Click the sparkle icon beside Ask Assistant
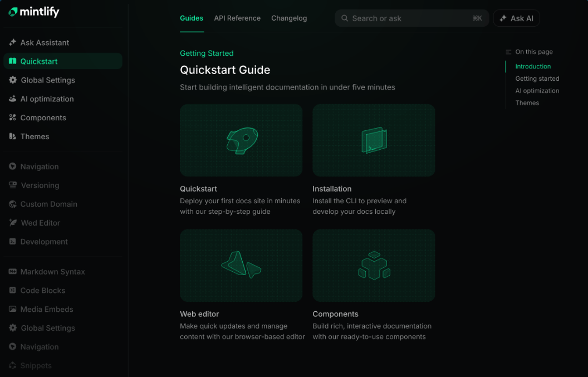 pyautogui.click(x=12, y=42)
